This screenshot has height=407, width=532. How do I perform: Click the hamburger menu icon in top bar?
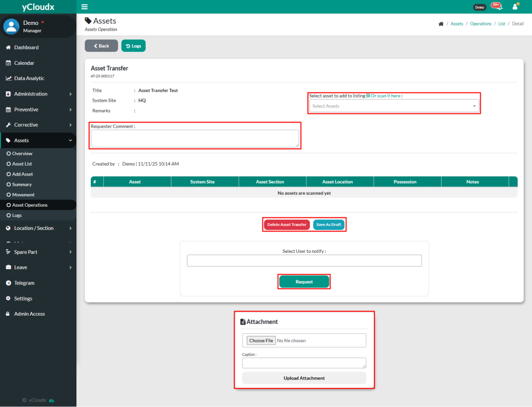pos(85,7)
